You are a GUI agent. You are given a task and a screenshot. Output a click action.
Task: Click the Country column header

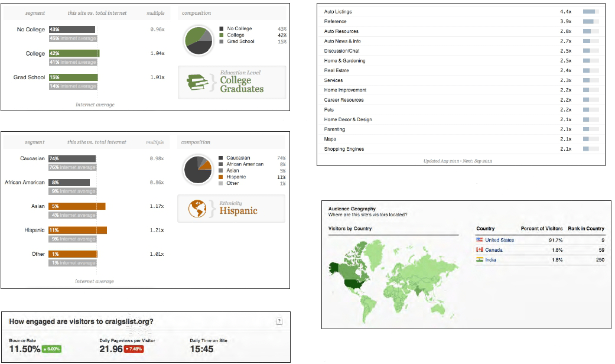pos(486,229)
